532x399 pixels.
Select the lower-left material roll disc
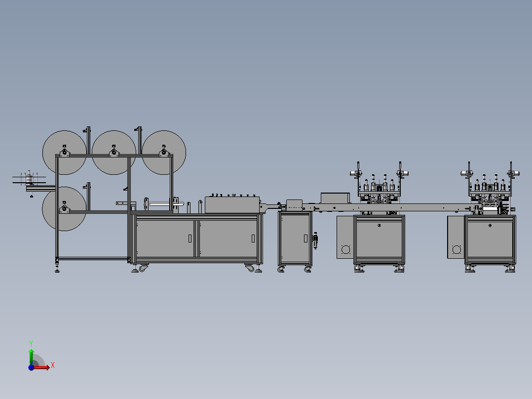point(64,209)
